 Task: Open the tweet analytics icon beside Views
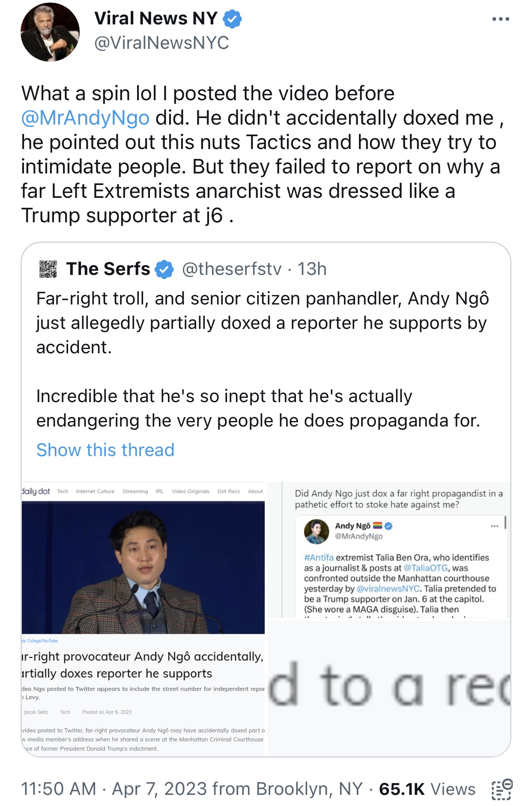click(502, 789)
